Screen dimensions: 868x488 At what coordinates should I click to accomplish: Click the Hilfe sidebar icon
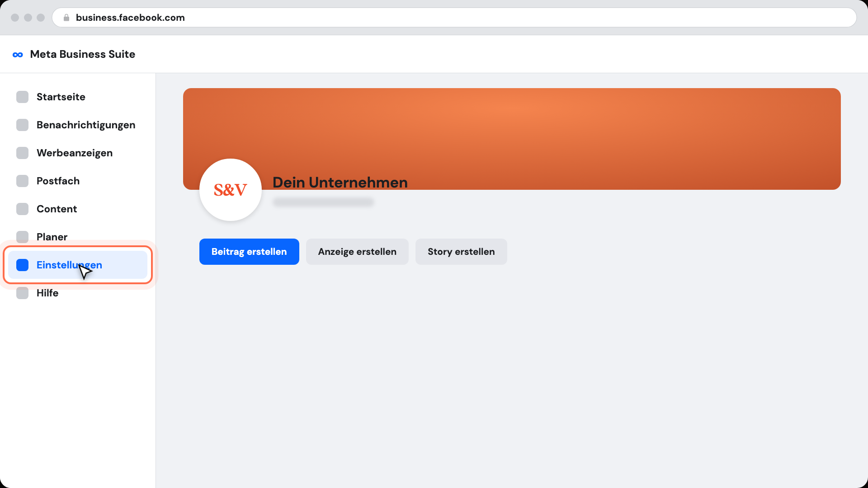[x=22, y=293]
